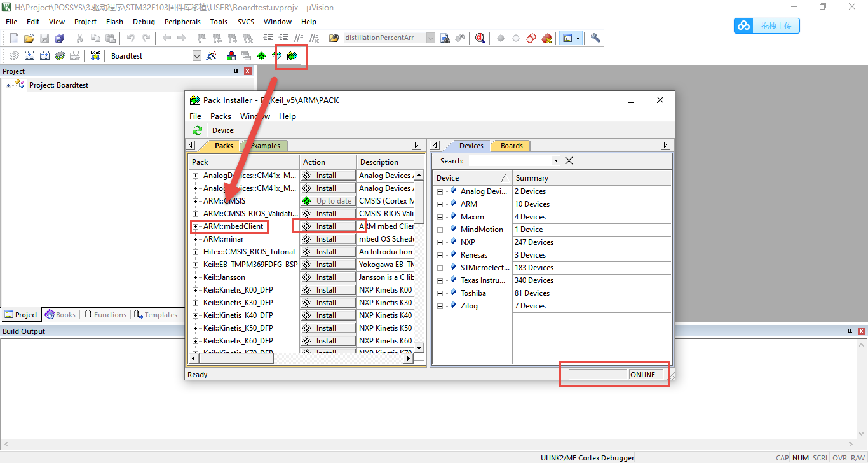Screen dimensions: 868x463
Task: Install the Keil::Jansson pack
Action: coord(328,277)
